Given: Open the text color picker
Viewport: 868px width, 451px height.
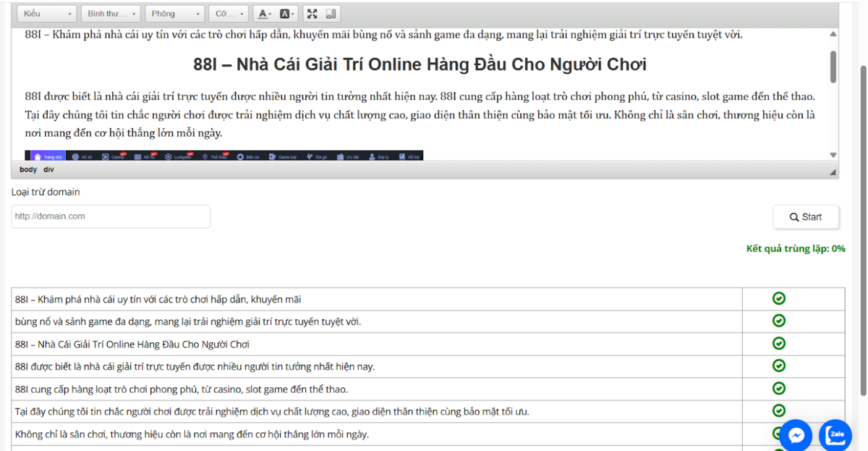Looking at the screenshot, I should point(264,14).
